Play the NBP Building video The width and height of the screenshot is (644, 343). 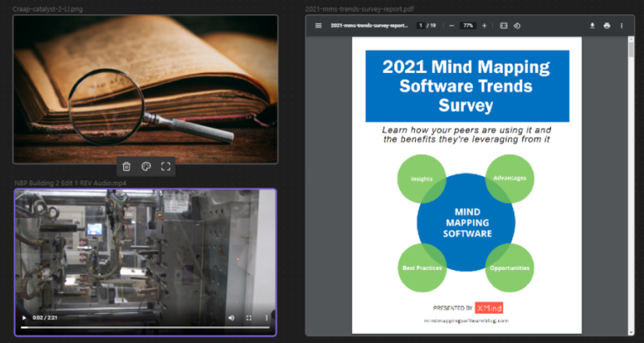23,318
